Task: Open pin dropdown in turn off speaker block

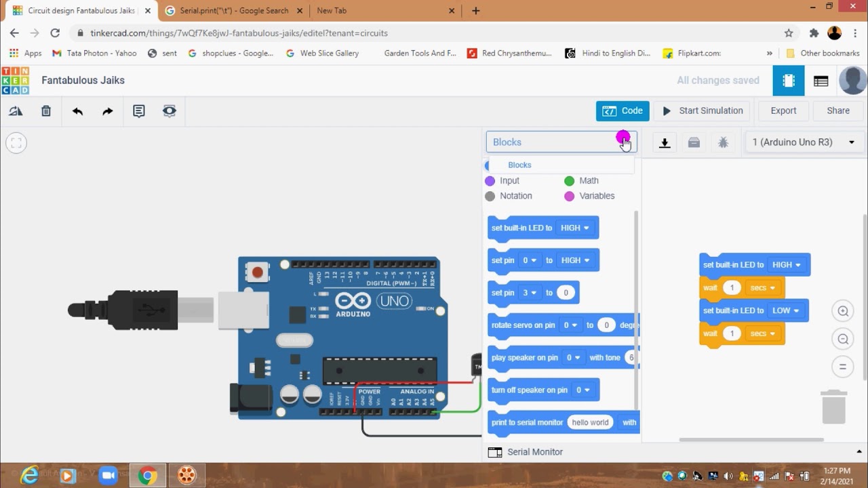Action: tap(583, 390)
